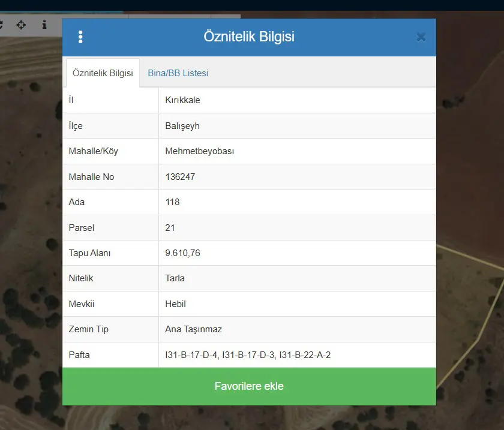
Task: Click the Mahalle No value 136247
Action: 180,177
